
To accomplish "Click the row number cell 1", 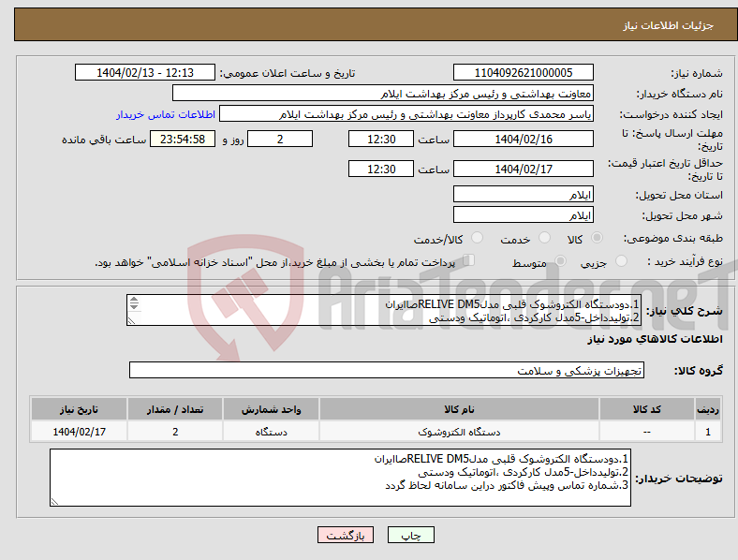I will click(708, 431).
